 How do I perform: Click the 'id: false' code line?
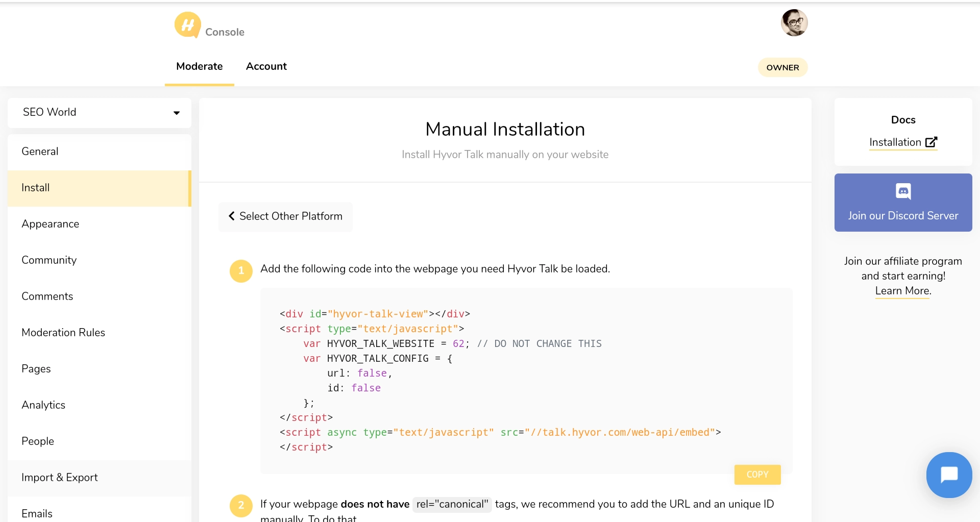click(x=354, y=388)
